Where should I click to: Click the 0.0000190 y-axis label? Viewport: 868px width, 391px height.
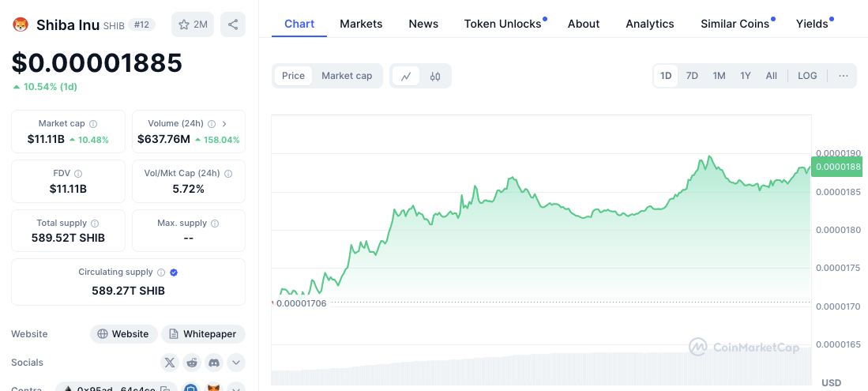(838, 153)
